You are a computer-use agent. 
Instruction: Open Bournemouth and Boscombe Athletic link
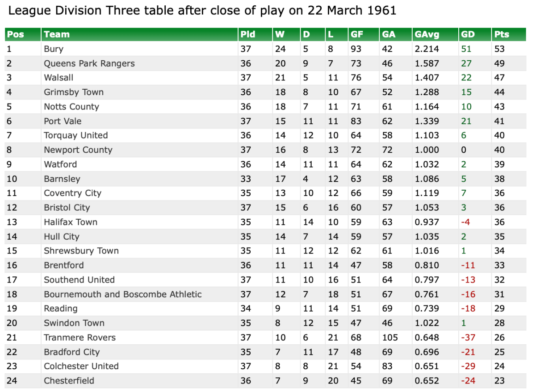(123, 295)
